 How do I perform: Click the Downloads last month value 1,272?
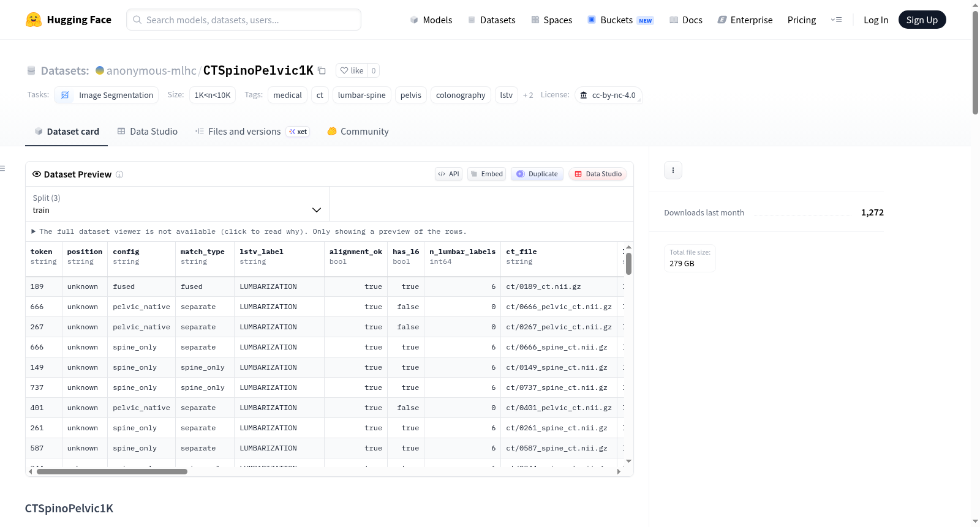point(872,212)
